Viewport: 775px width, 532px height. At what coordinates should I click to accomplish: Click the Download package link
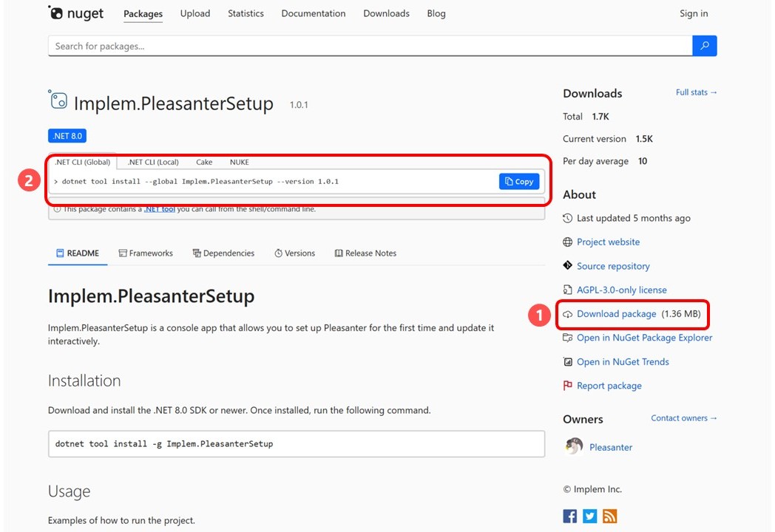[616, 314]
